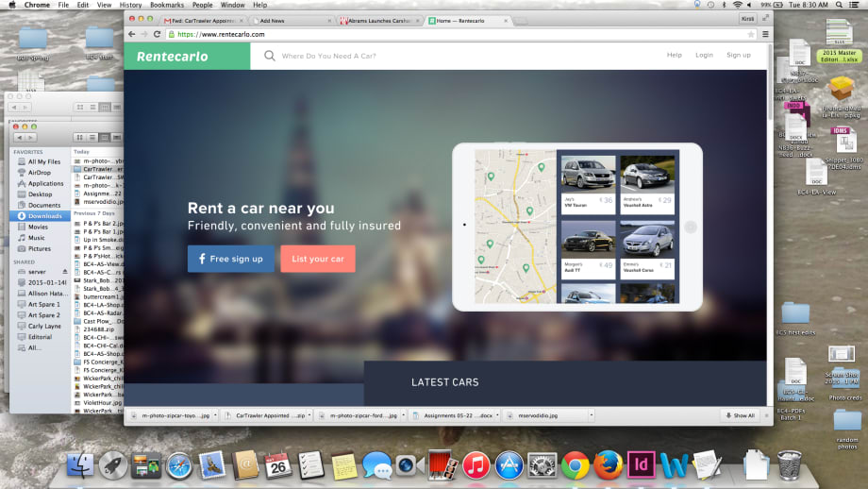Click the search magnifier on Rentecarlo
The height and width of the screenshot is (489, 868).
tap(270, 56)
